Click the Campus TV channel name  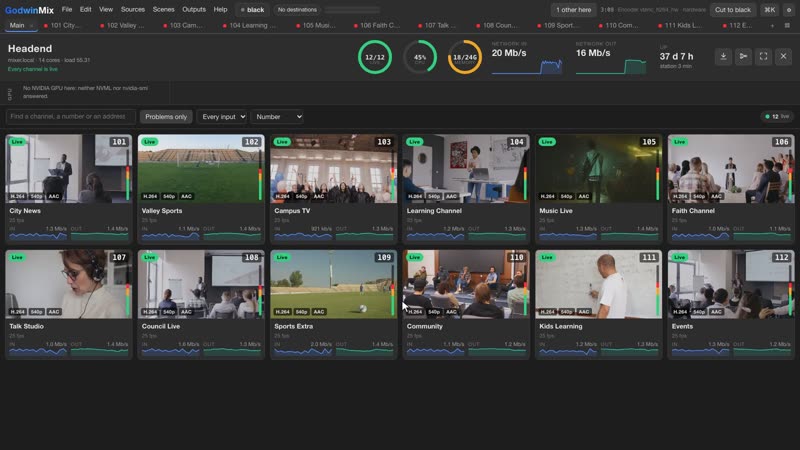point(292,211)
